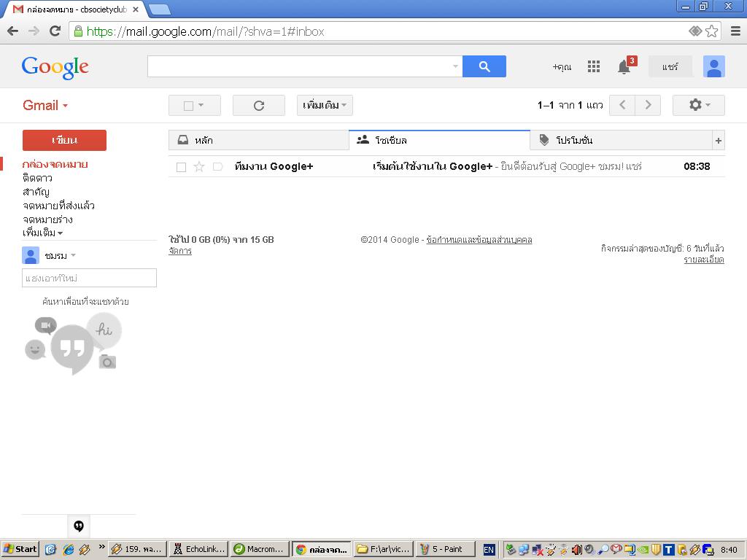The width and height of the screenshot is (747, 560).
Task: Bookmark this page with the star
Action: (711, 31)
